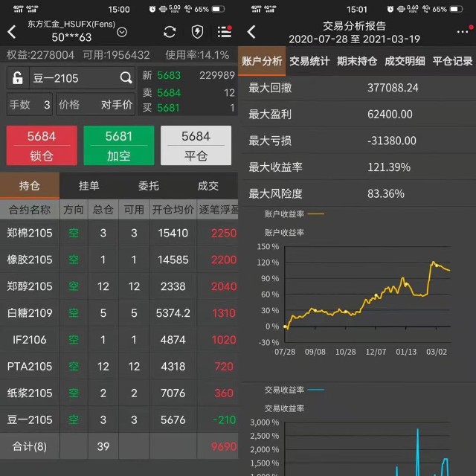This screenshot has width=476, height=476.
Task: Switch to the 委托 tab
Action: (x=149, y=185)
